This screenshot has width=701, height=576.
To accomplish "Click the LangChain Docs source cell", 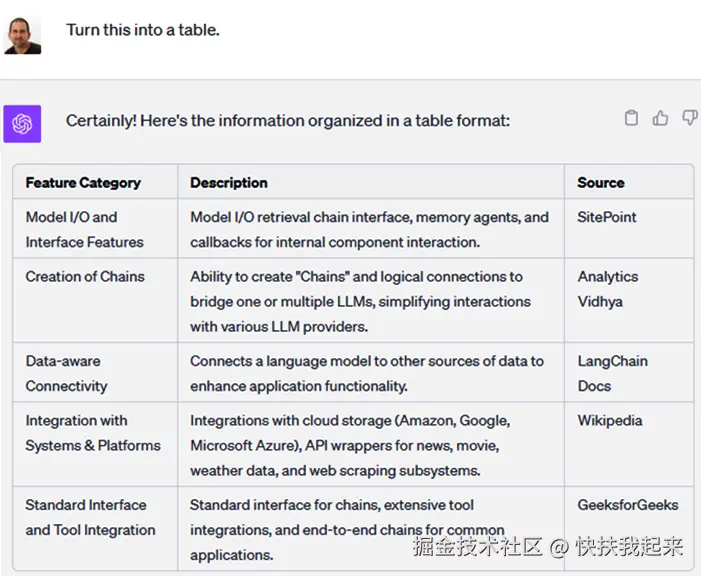I will 612,373.
